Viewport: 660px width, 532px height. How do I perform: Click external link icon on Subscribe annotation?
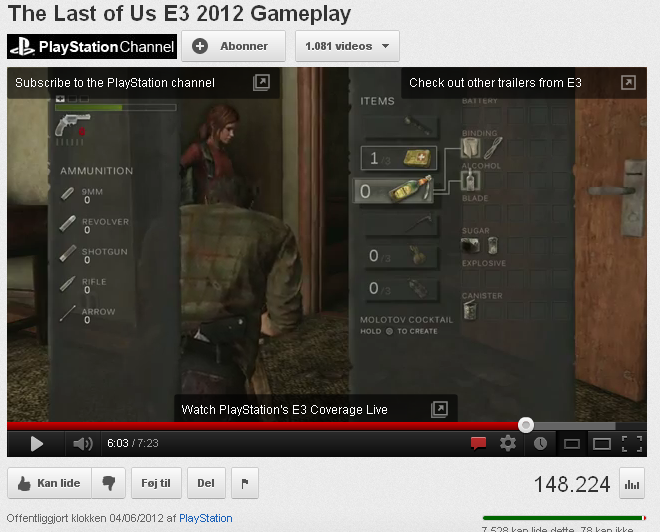(261, 82)
